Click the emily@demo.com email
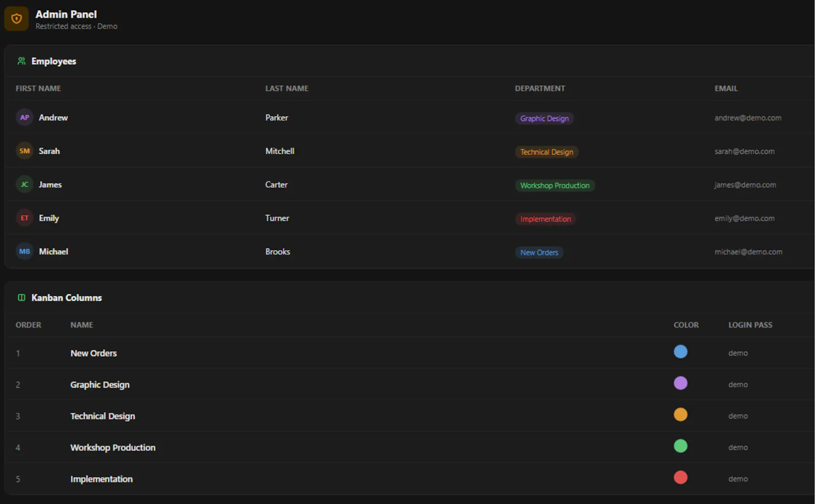 point(744,218)
